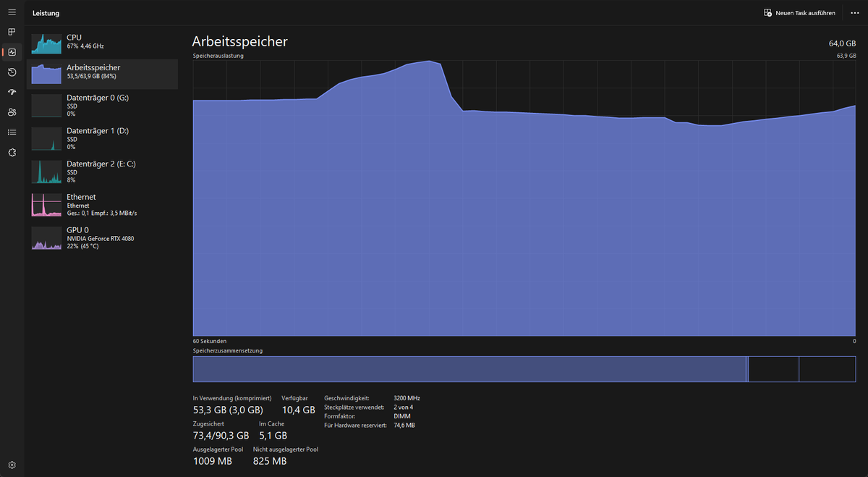Select the Ethernet entry
The image size is (868, 477).
pyautogui.click(x=102, y=205)
